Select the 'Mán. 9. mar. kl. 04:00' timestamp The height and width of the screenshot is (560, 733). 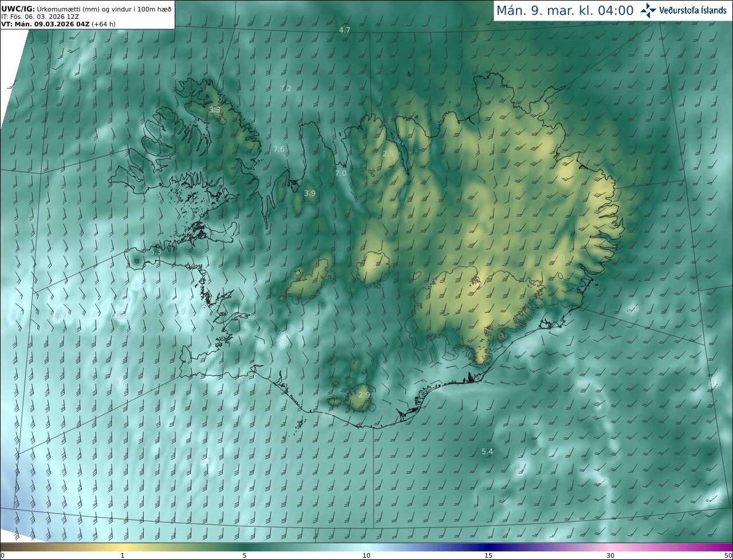565,10
